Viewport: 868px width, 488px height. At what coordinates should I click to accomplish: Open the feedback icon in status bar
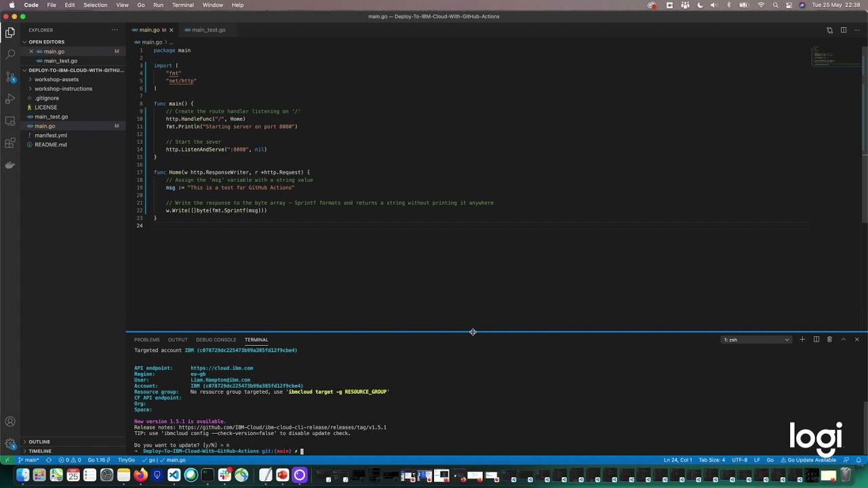point(846,460)
